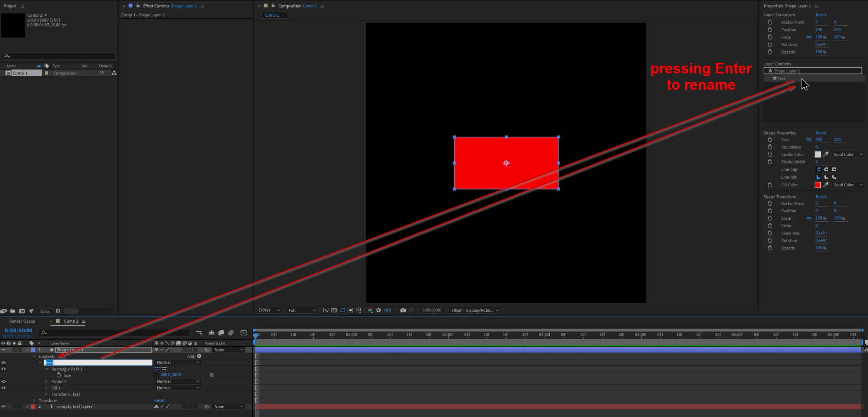Reset Layer Transform in Properties panel

[821, 15]
